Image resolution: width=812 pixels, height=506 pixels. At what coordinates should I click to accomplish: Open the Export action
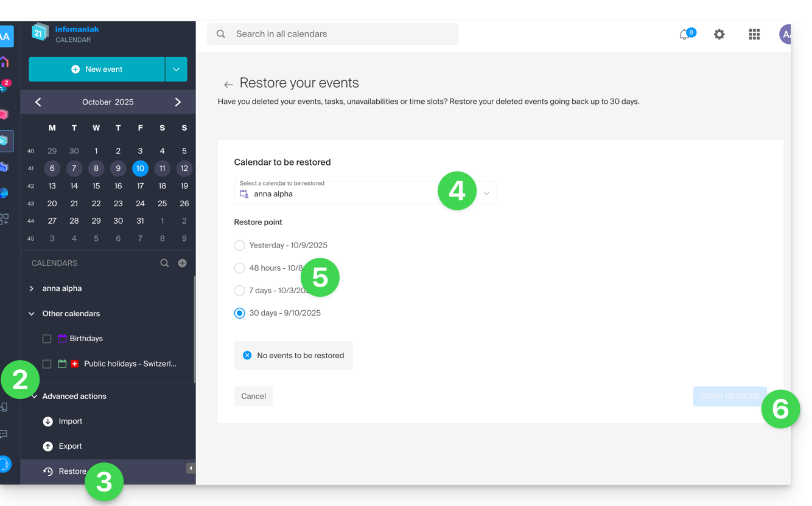click(x=70, y=446)
